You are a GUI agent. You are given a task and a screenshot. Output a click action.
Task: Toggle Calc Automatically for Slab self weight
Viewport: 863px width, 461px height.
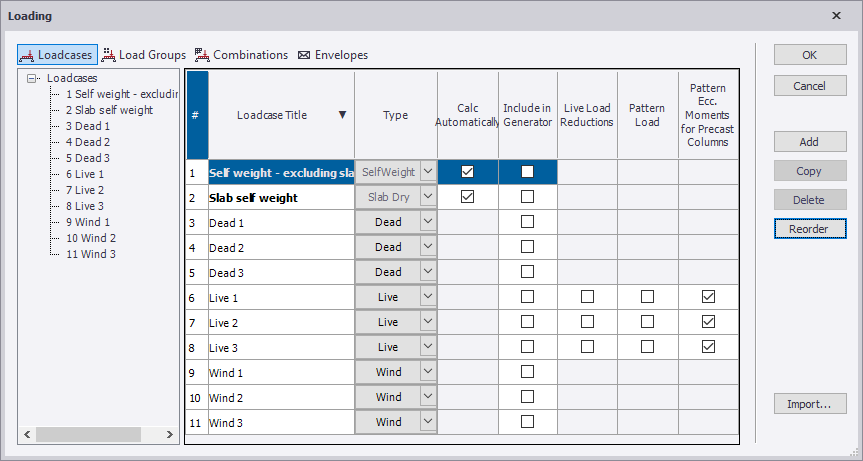467,196
